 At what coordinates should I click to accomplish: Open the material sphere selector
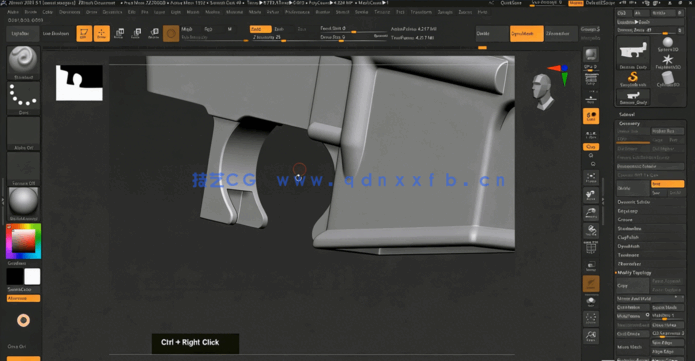pos(23,204)
